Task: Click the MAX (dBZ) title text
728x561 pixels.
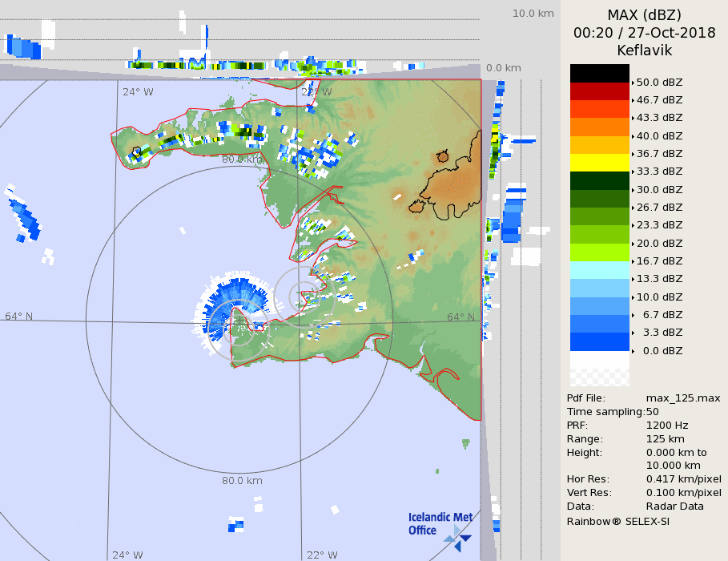Action: pyautogui.click(x=644, y=15)
